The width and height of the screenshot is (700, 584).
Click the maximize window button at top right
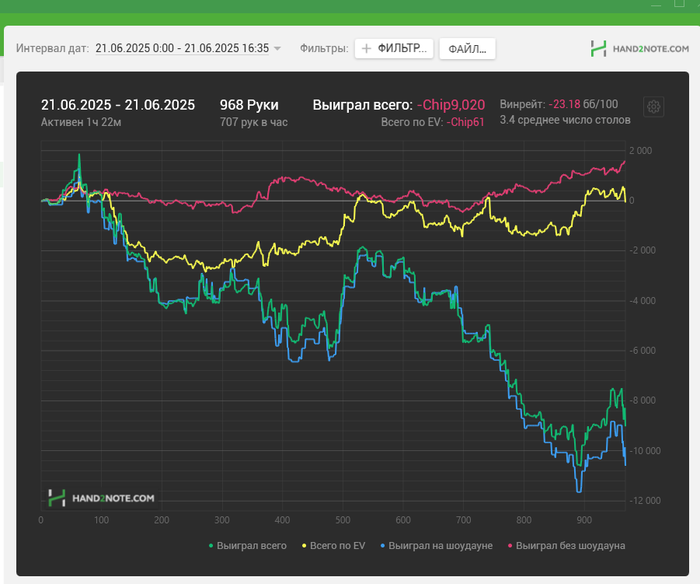coord(679,3)
